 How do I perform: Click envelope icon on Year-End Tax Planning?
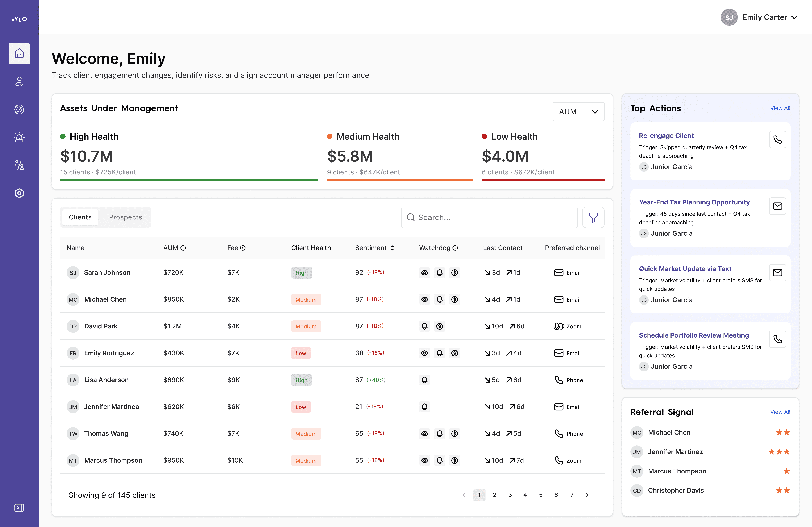click(x=777, y=206)
